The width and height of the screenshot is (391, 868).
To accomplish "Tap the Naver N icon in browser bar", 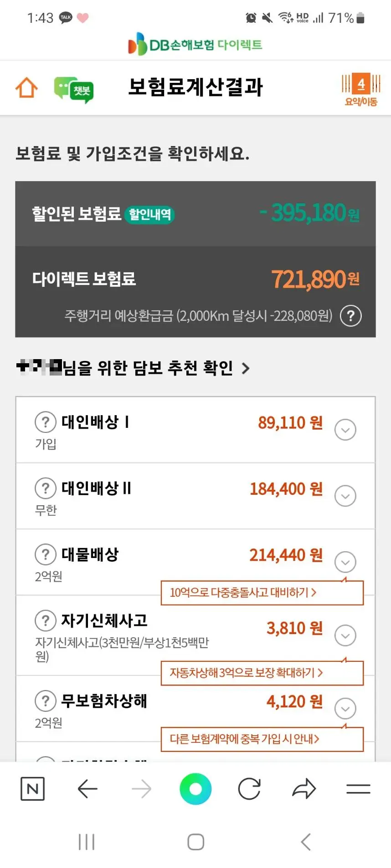I will 32,788.
